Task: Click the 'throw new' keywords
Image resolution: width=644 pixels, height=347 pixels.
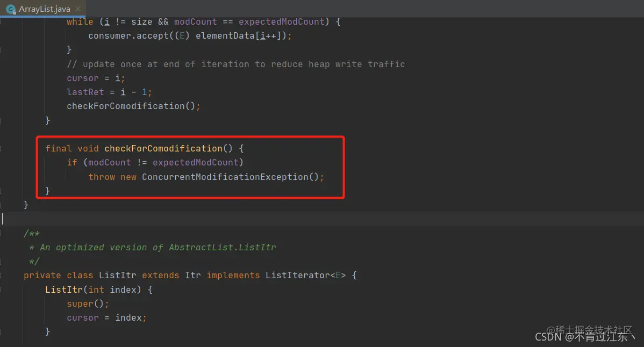Action: [112, 177]
